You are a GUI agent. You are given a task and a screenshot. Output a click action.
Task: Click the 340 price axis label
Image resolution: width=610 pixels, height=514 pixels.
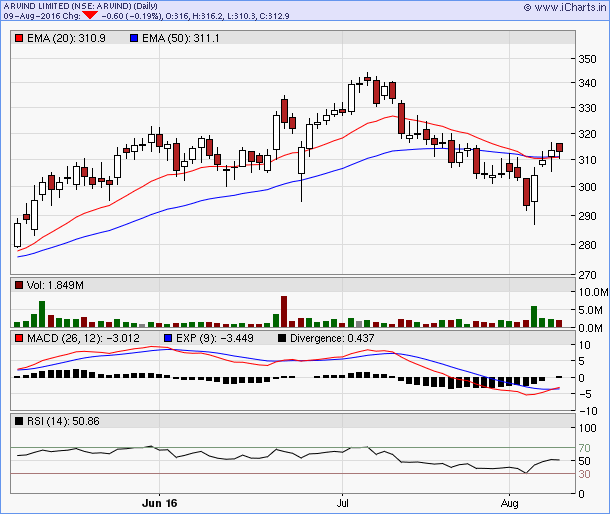click(x=587, y=83)
